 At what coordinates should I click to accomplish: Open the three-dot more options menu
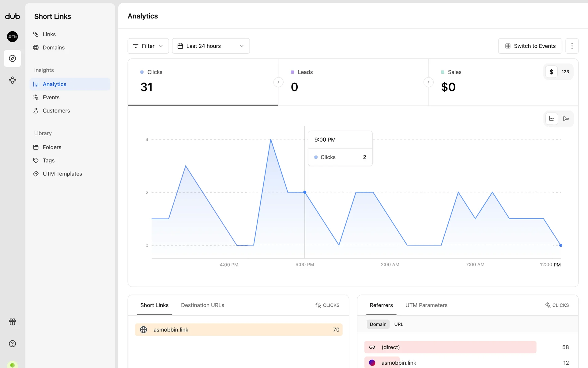tap(572, 46)
